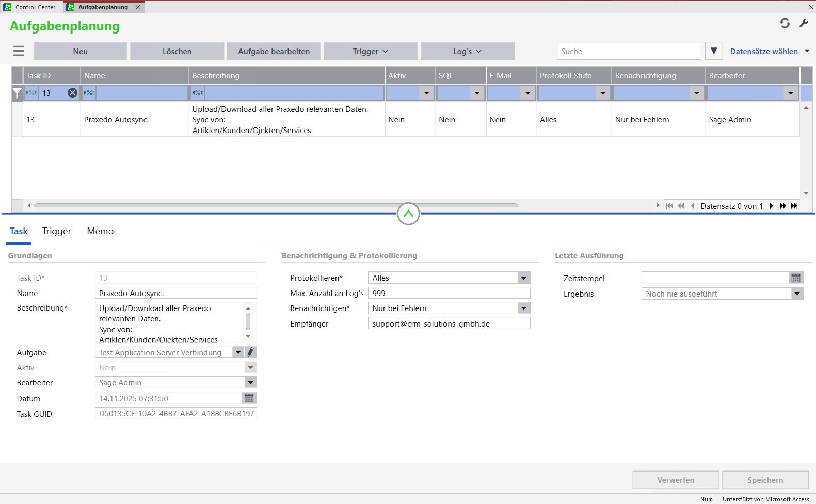Click Max. Anzahl an Log's field
The image size is (816, 504).
449,293
